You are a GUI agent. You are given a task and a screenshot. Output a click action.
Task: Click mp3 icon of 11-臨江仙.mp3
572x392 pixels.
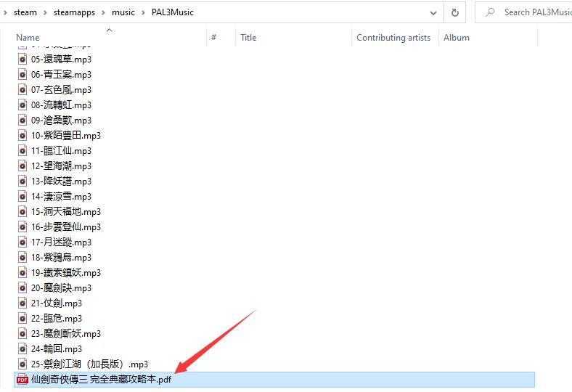[23, 150]
